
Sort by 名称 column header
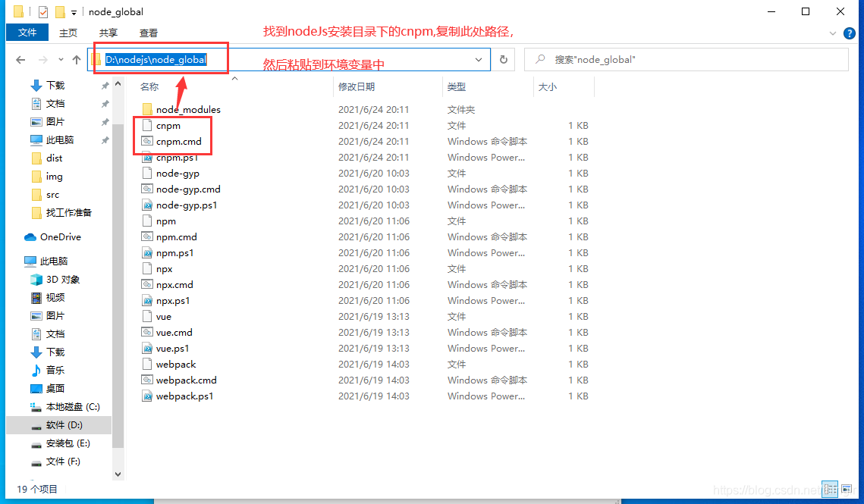149,86
